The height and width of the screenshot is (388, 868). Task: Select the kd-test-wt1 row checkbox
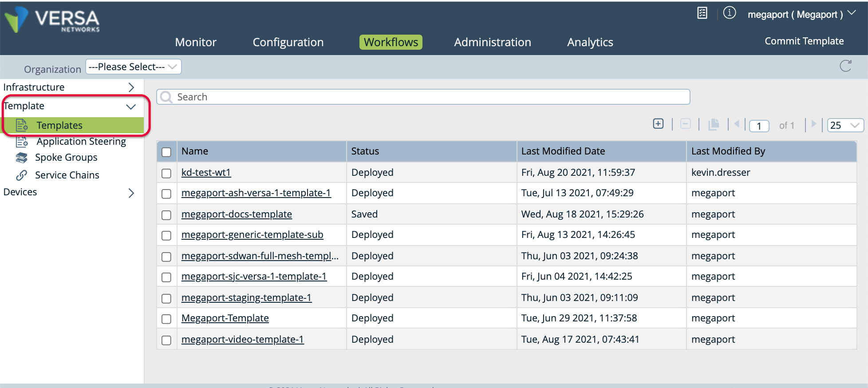(166, 173)
